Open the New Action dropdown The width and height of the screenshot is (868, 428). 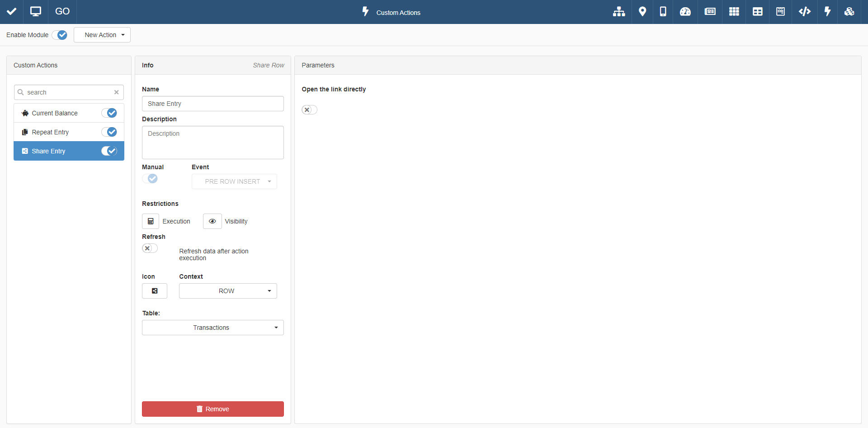pos(102,35)
